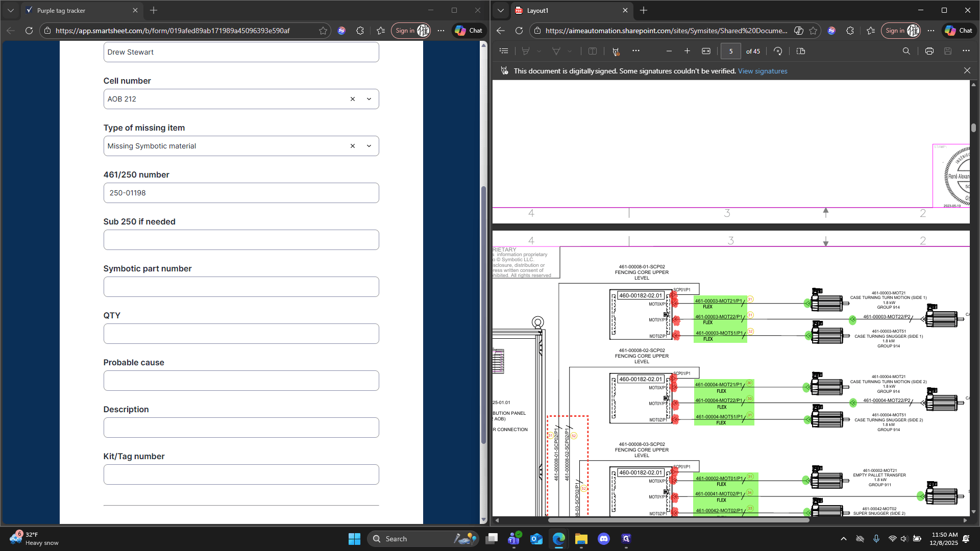Click the Probable cause field
980x551 pixels.
tap(241, 381)
